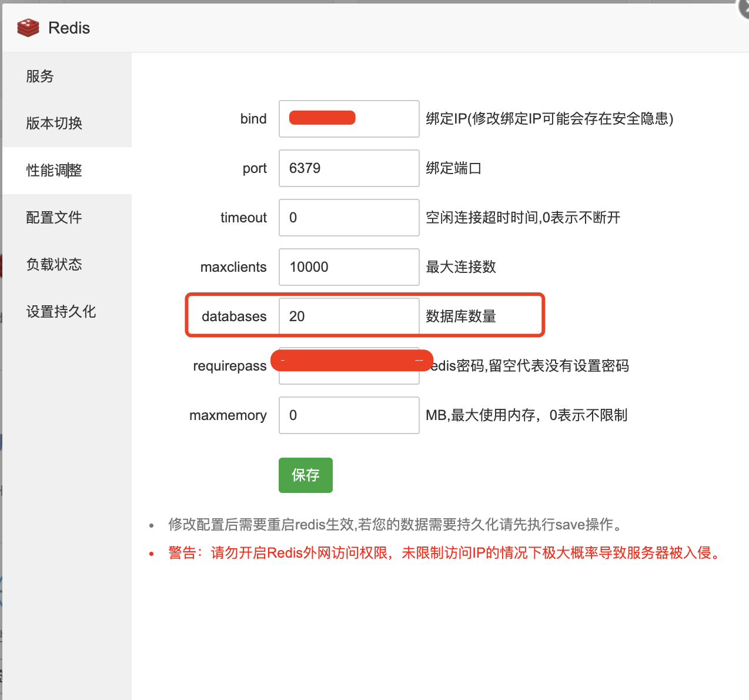Click the 绑定端口 description text
The height and width of the screenshot is (700, 749).
click(454, 168)
